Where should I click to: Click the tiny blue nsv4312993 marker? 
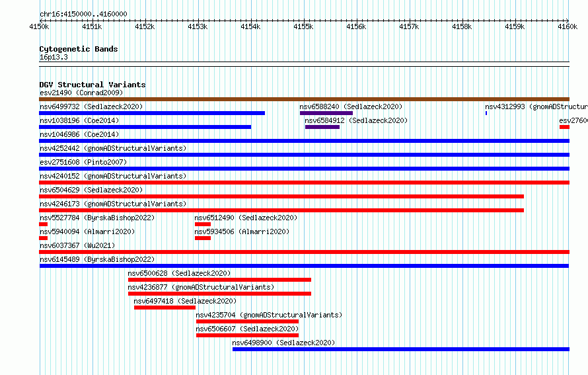click(486, 113)
